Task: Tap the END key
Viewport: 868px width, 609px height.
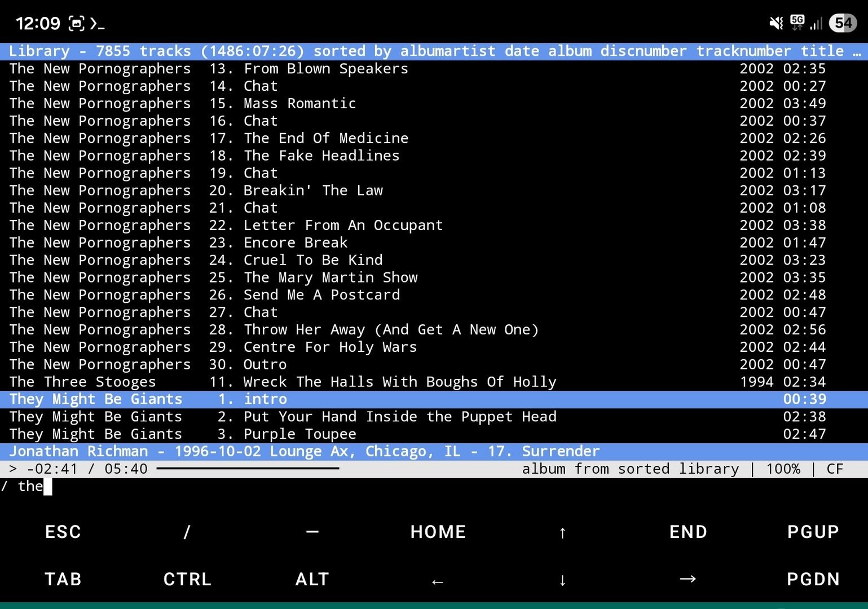Action: [688, 532]
